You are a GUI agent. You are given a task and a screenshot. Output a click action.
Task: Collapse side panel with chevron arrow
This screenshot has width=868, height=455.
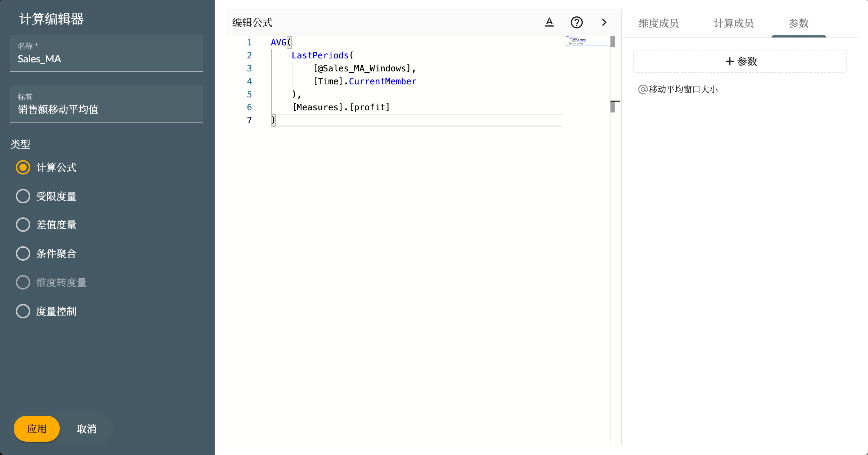tap(604, 22)
